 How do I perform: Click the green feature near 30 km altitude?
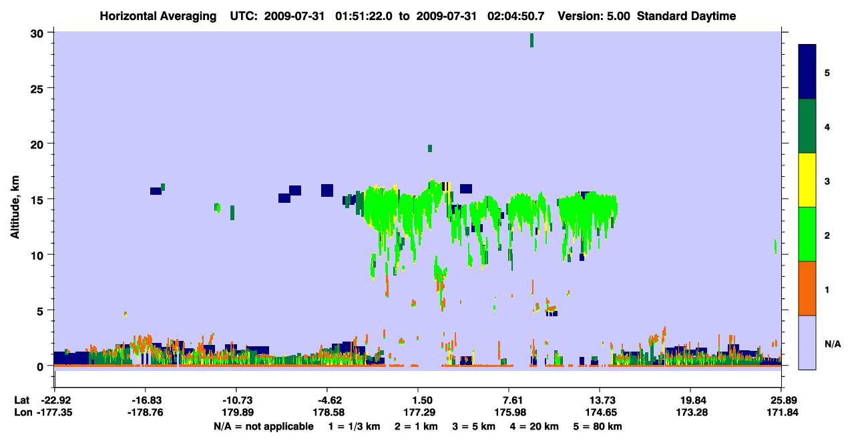531,40
